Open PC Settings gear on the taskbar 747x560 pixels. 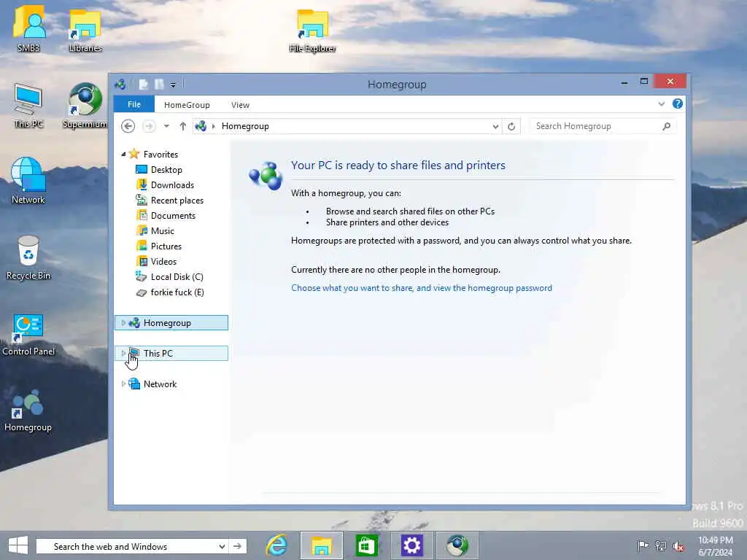tap(411, 545)
